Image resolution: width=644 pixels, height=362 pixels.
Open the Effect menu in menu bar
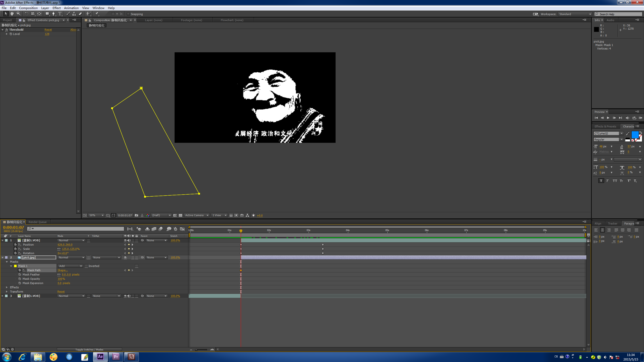57,8
